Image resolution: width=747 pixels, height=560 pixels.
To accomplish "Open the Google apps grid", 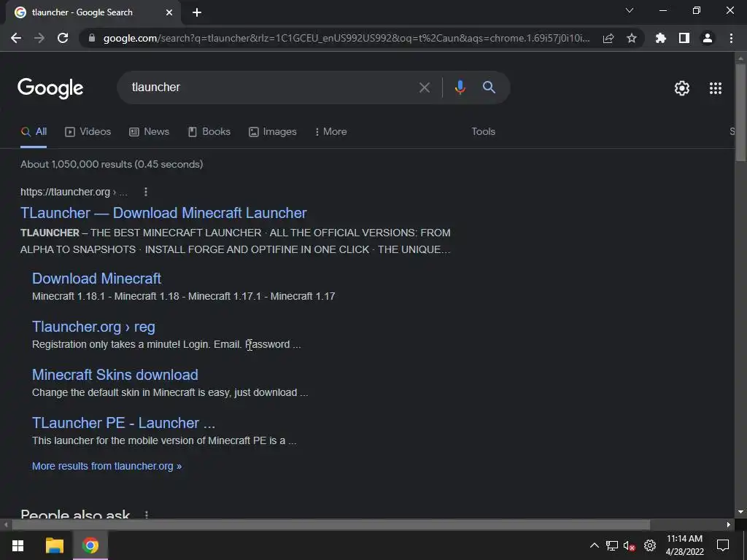I will 716,88.
